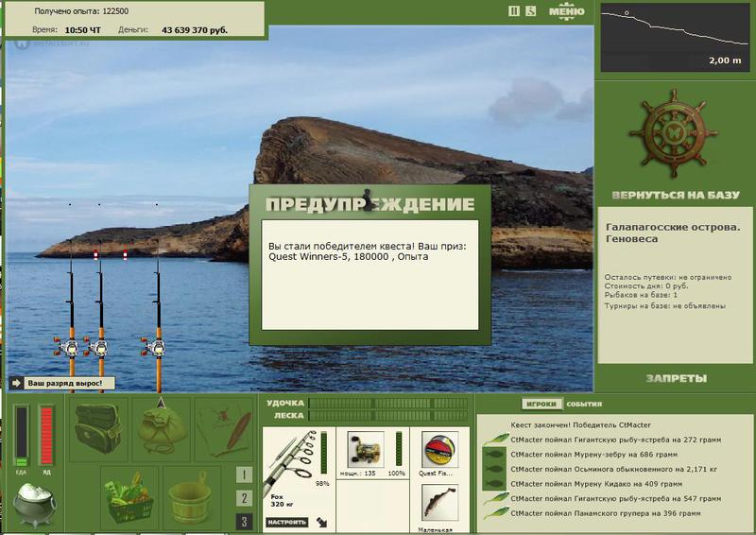Open the ЗАПРЕТЫ restrictions list
Screen dimensions: 756x535
(676, 379)
